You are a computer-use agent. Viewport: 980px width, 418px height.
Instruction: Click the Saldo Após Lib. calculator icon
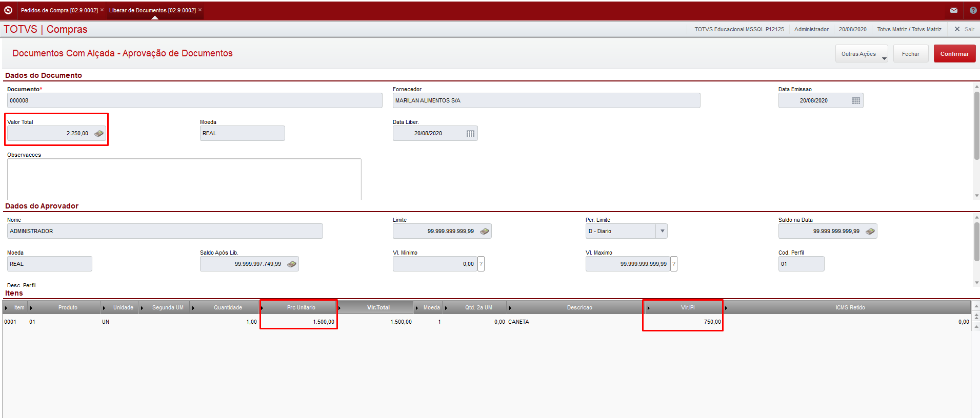(x=292, y=264)
